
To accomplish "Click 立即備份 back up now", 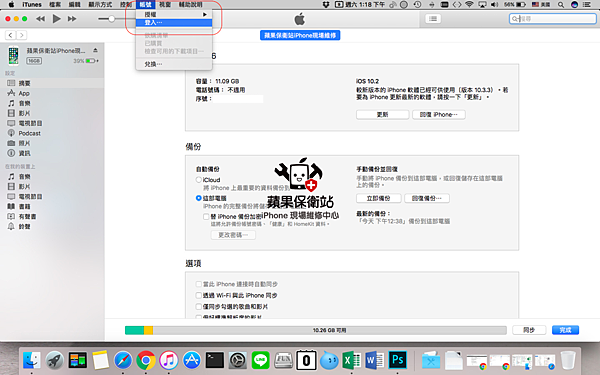I will [378, 198].
